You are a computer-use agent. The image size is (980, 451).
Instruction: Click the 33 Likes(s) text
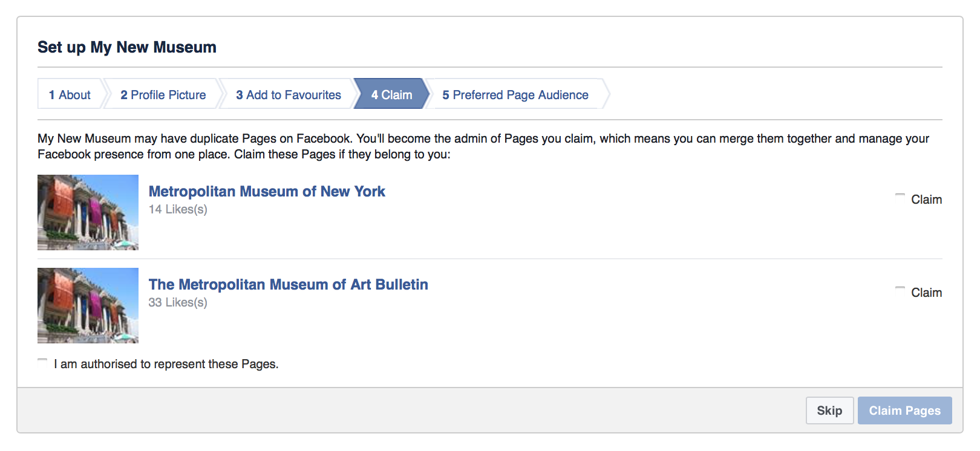coord(178,302)
